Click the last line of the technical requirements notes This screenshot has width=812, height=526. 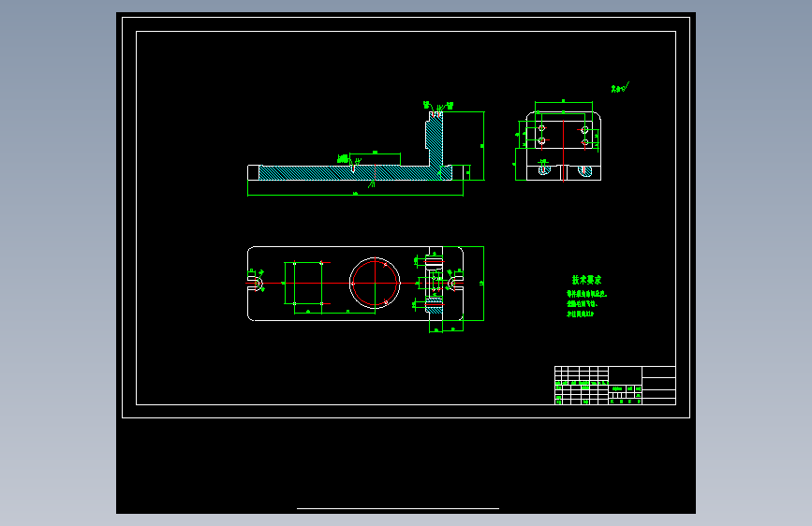point(580,314)
